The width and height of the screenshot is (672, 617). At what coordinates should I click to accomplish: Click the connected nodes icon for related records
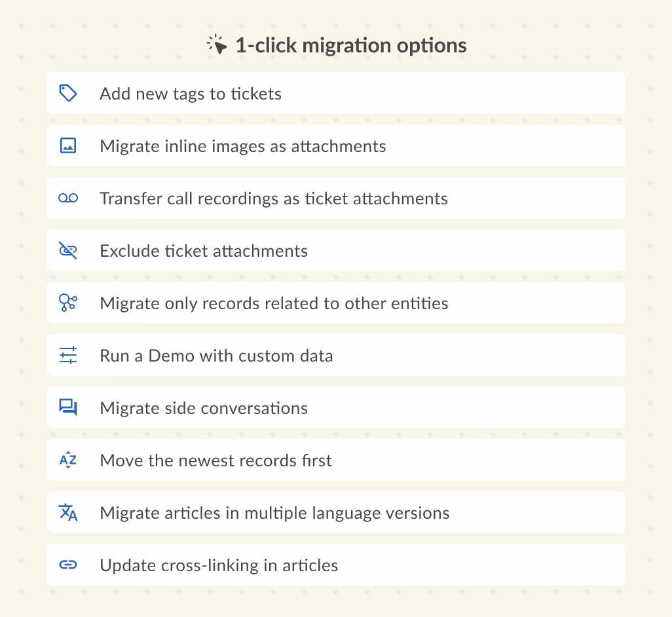pos(68,303)
